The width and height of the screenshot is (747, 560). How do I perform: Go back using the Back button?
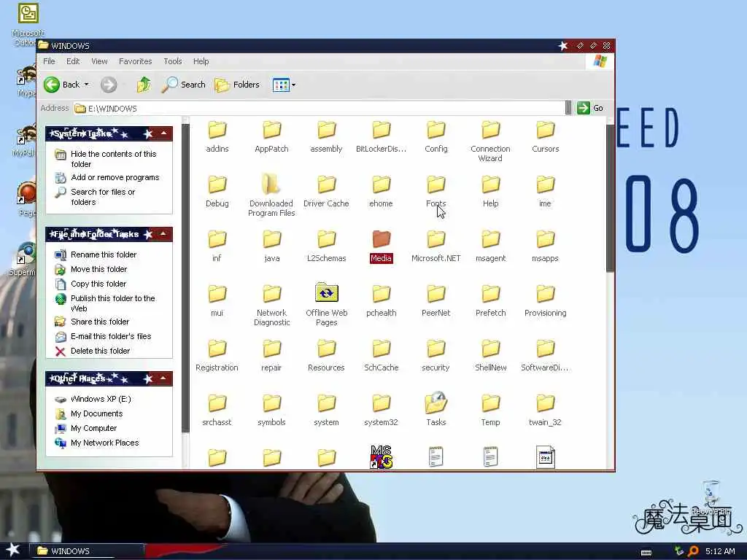pyautogui.click(x=62, y=85)
